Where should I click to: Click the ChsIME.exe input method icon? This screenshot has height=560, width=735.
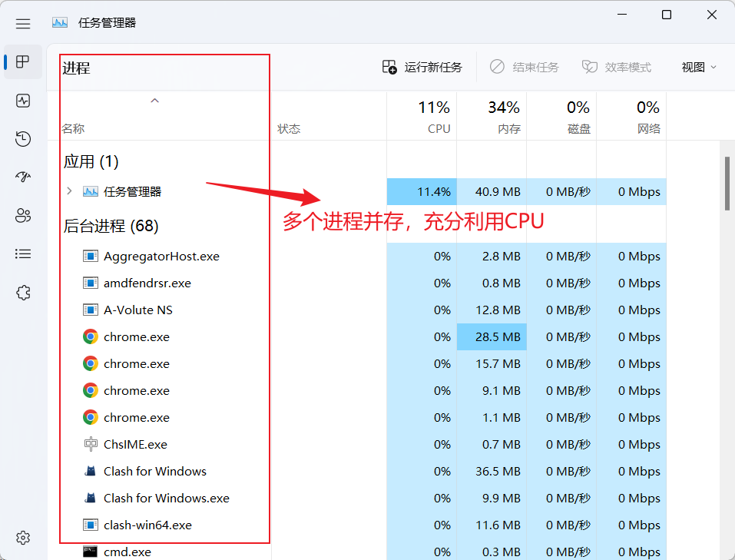pos(91,444)
